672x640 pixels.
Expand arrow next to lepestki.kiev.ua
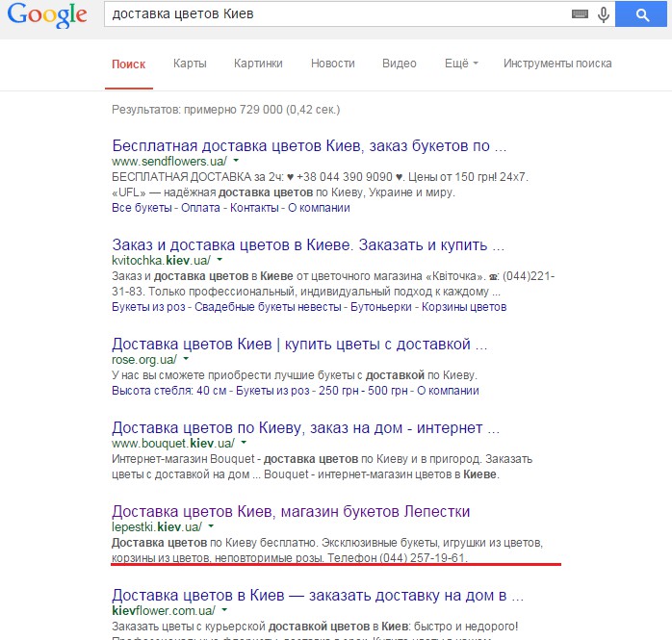pos(211,526)
